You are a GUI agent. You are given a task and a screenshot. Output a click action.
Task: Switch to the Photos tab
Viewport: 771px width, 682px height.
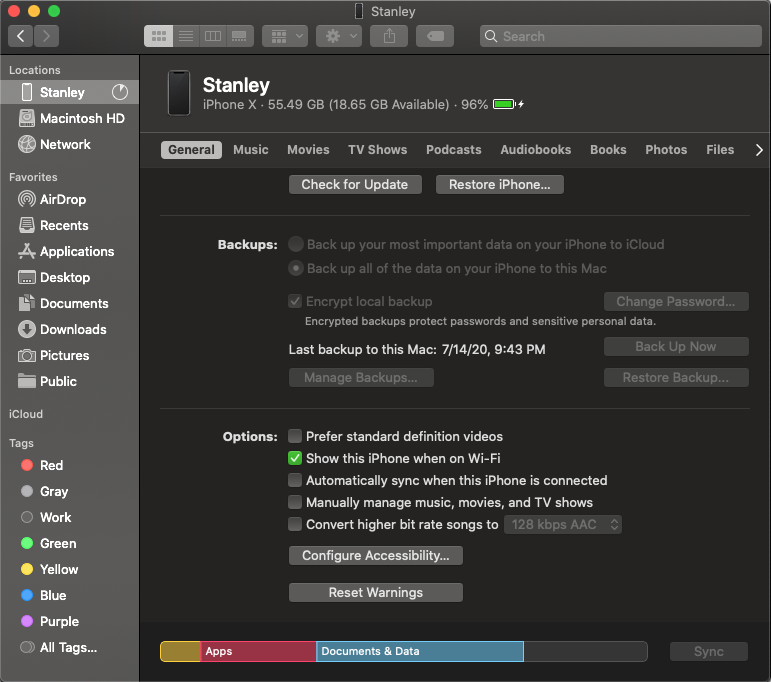click(666, 149)
